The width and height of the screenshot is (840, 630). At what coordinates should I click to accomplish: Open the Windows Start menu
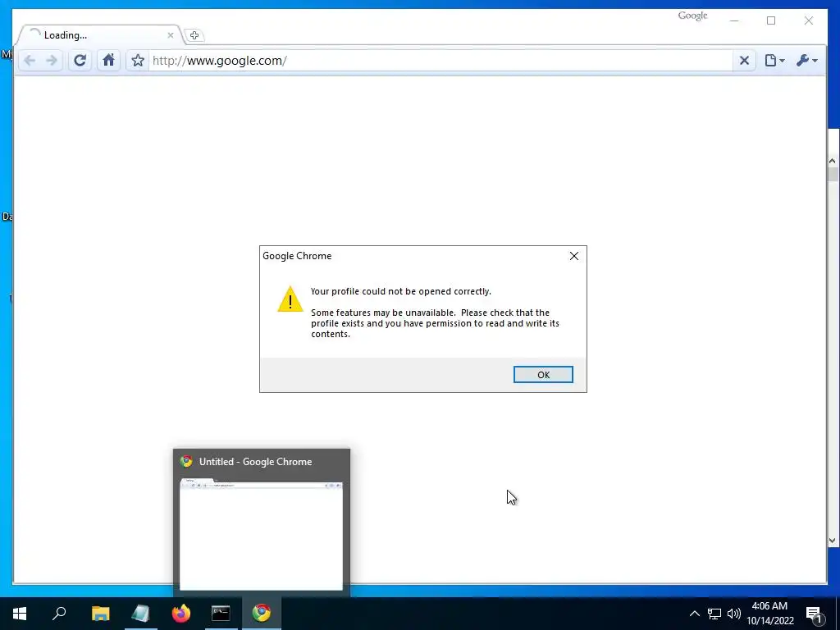point(20,614)
